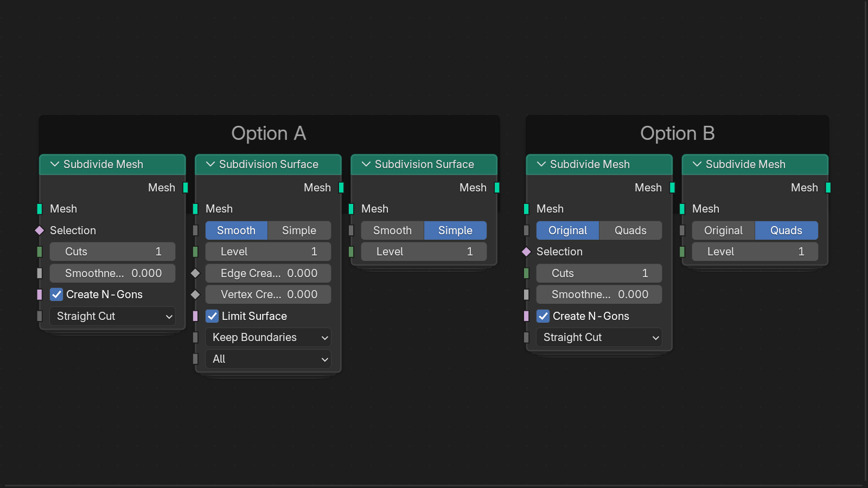
Task: Open the Keep Boundaries dropdown
Action: pos(268,337)
